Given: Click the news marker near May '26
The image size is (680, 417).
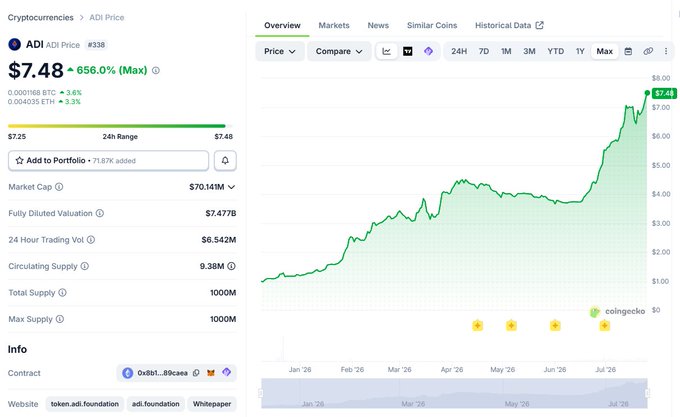Looking at the screenshot, I should tap(511, 326).
